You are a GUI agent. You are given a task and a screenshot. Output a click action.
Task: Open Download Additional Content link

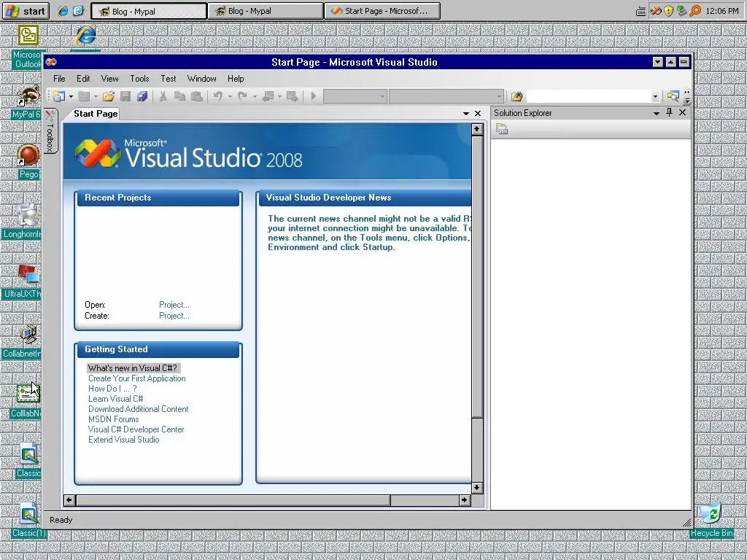[x=138, y=409]
